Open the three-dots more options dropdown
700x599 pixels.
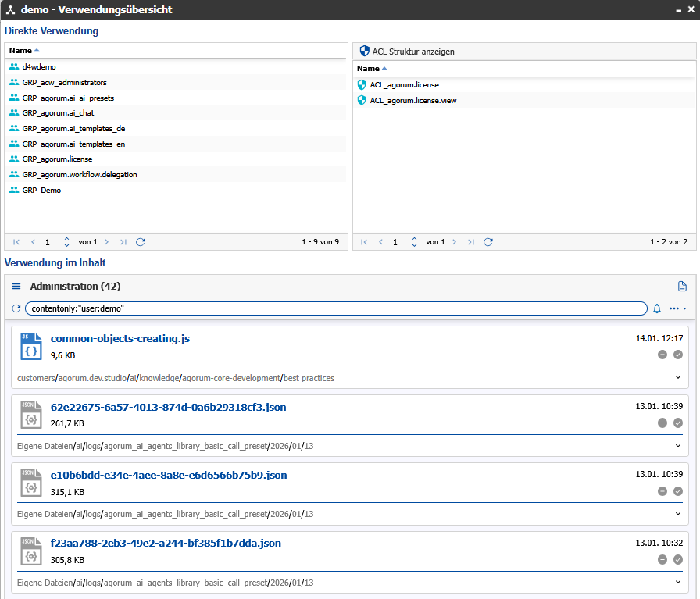pos(677,308)
